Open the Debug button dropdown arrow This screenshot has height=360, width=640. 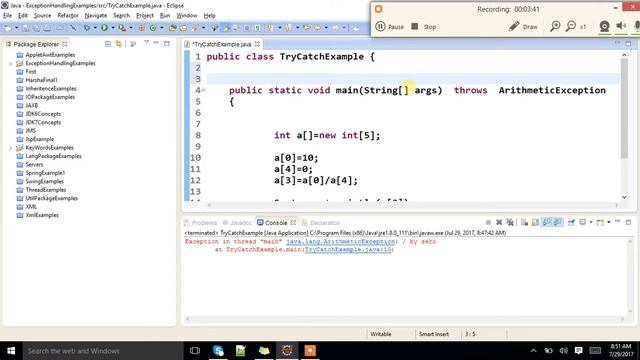click(x=95, y=28)
